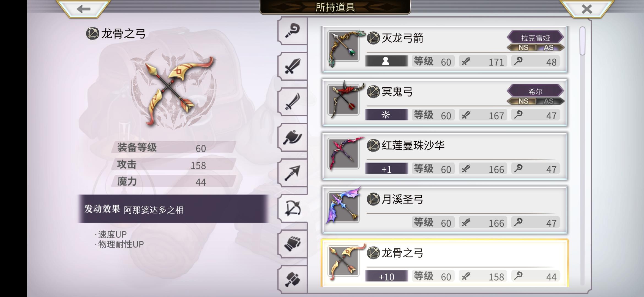The image size is (644, 297).
Task: Select the 冥鬼弓 bow entry
Action: click(x=445, y=103)
